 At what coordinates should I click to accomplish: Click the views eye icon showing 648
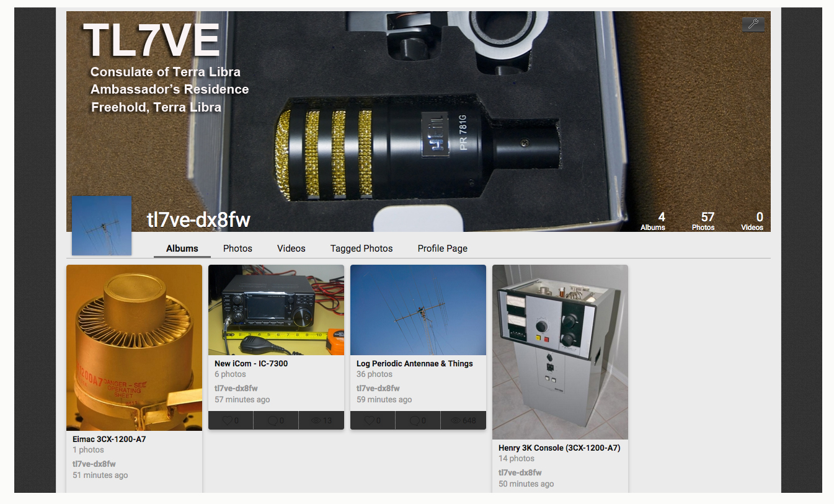point(459,420)
